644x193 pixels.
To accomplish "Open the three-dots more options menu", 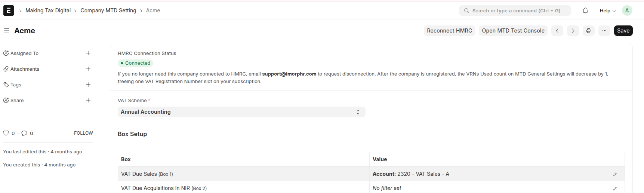I will [x=604, y=31].
